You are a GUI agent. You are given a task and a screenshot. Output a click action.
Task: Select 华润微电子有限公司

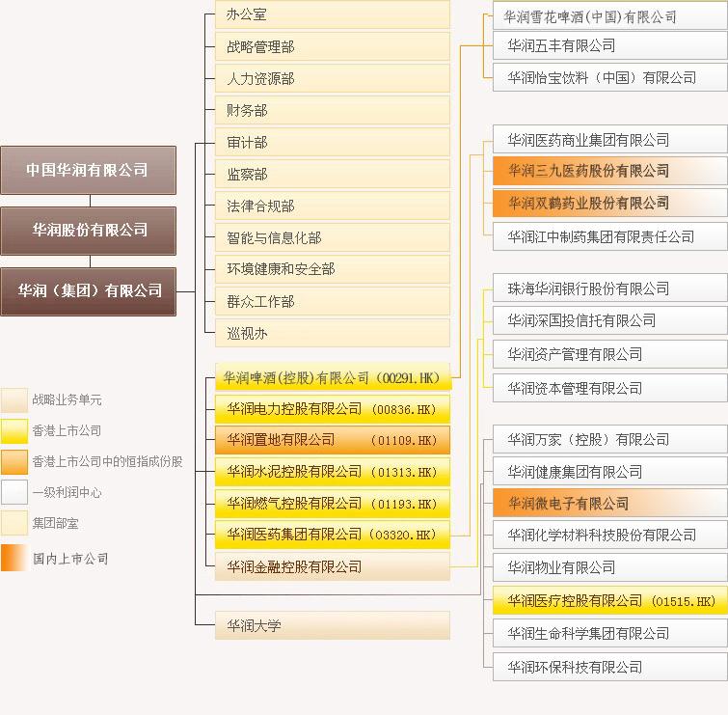click(610, 503)
